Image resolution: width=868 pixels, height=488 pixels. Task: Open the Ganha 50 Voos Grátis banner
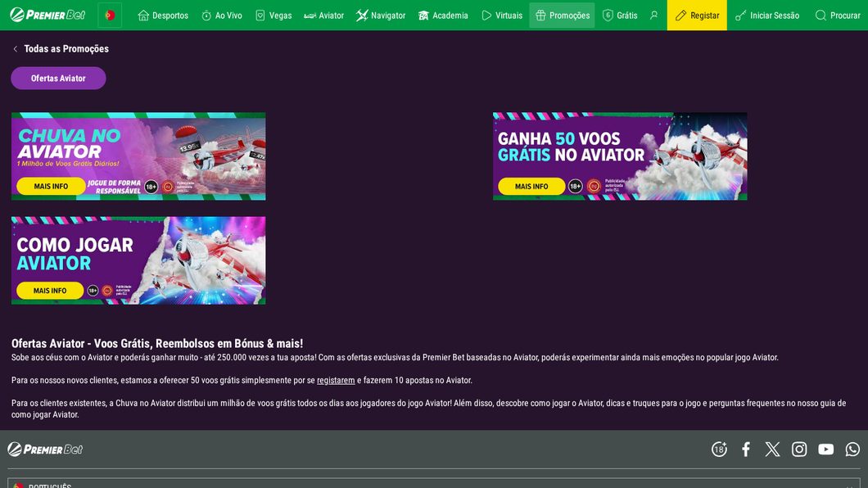620,156
